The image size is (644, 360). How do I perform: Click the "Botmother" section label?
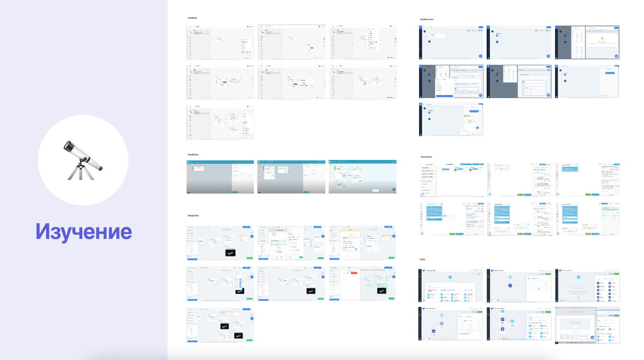(x=427, y=157)
